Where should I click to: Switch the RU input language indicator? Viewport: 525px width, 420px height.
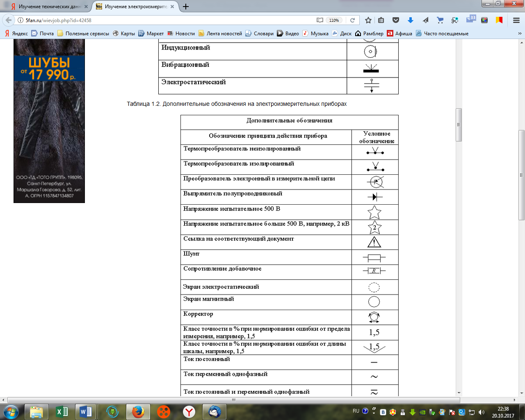click(356, 411)
